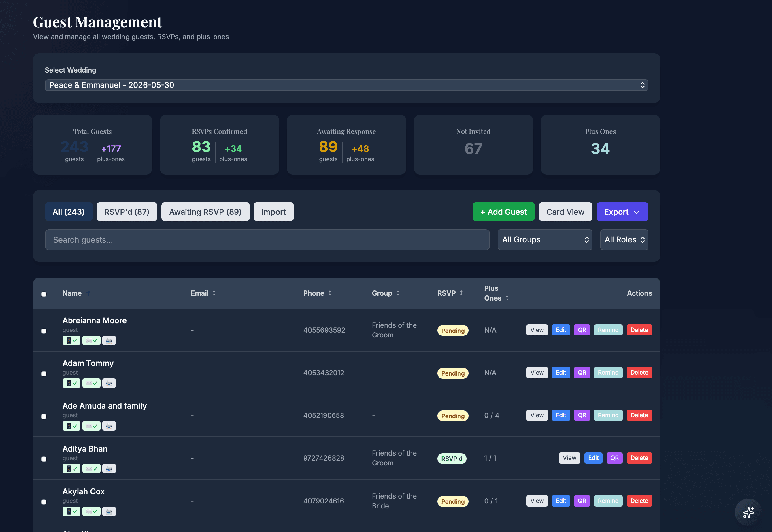Select the checkbox for Abreianna Moore's row
Viewport: 772px width, 532px height.
coord(44,331)
